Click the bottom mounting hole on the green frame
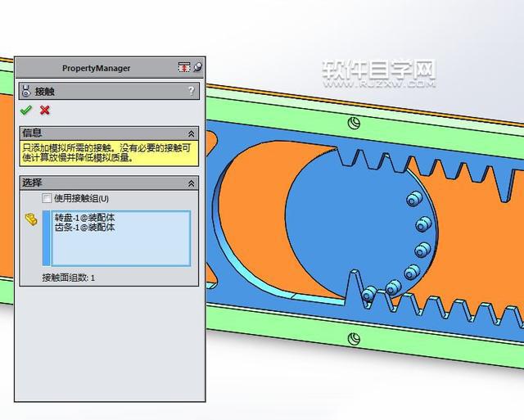 354,338
